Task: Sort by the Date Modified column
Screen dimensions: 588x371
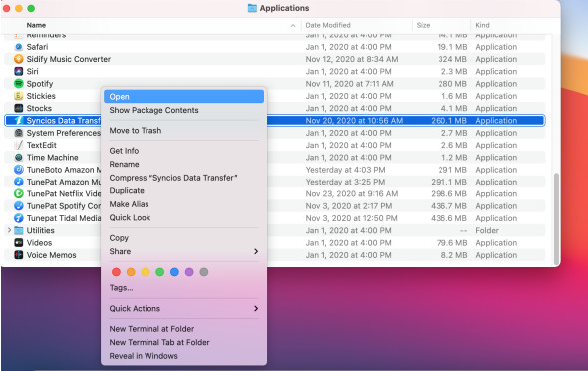Action: point(328,25)
